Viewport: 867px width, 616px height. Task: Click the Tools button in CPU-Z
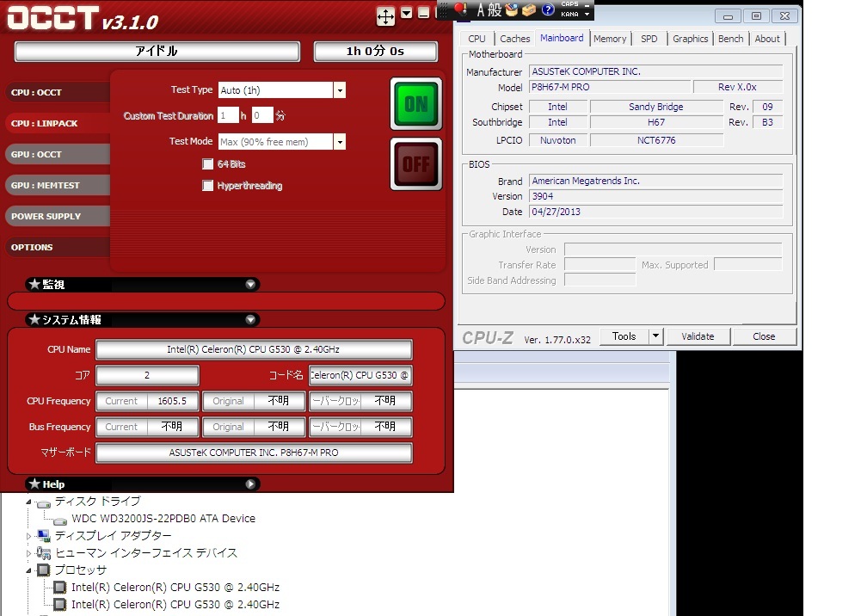(624, 336)
